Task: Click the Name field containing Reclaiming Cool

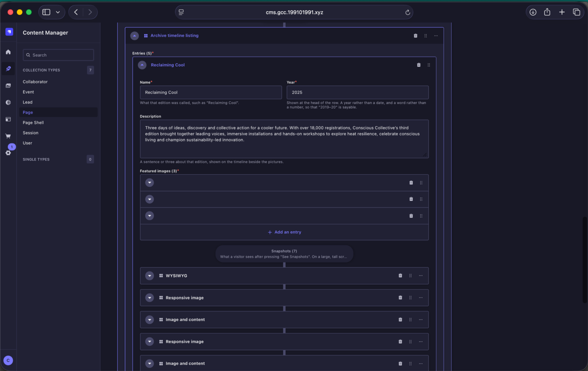Action: pyautogui.click(x=211, y=92)
